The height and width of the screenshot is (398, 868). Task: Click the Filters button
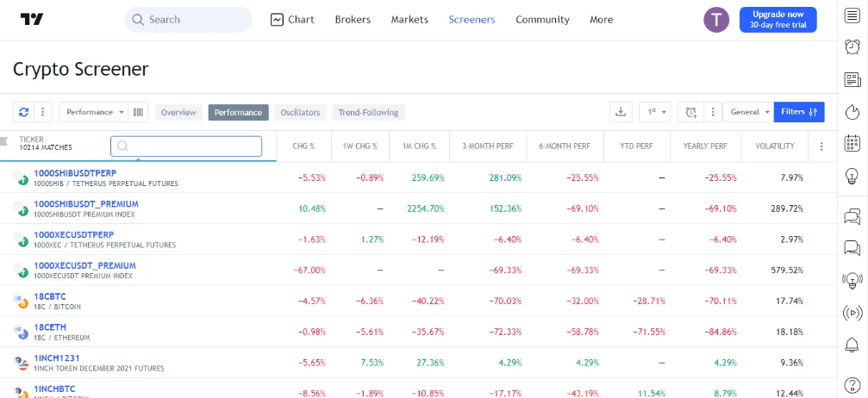coord(799,112)
